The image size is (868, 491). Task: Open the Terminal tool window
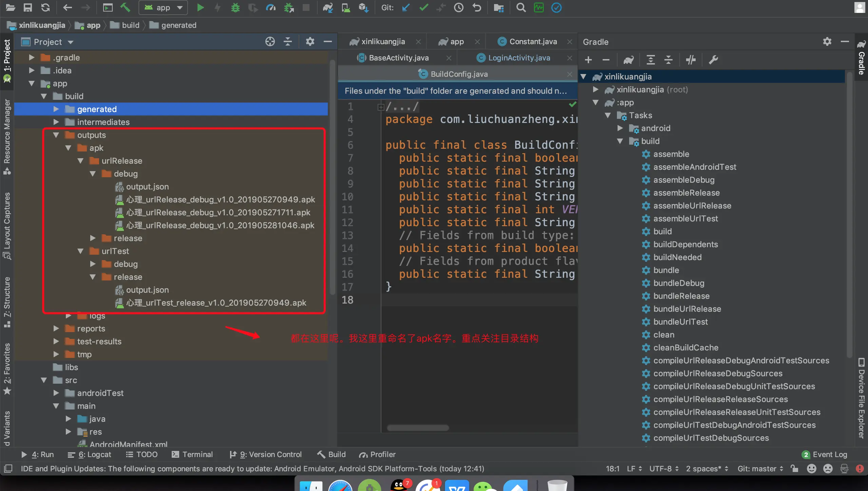192,454
